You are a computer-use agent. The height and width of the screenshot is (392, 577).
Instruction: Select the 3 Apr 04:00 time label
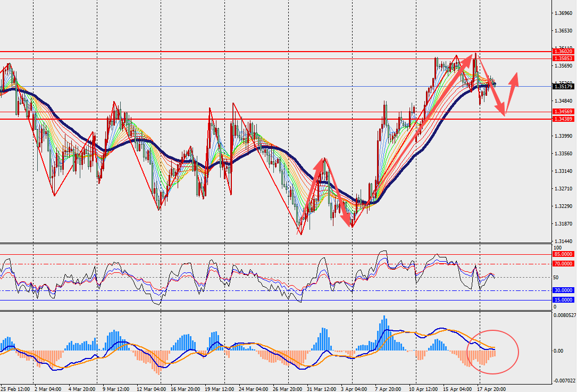[x=355, y=388]
